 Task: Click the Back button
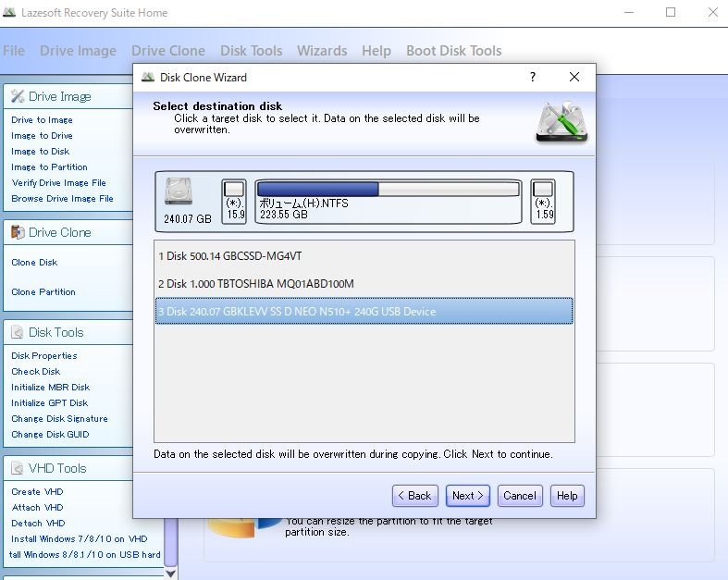415,496
